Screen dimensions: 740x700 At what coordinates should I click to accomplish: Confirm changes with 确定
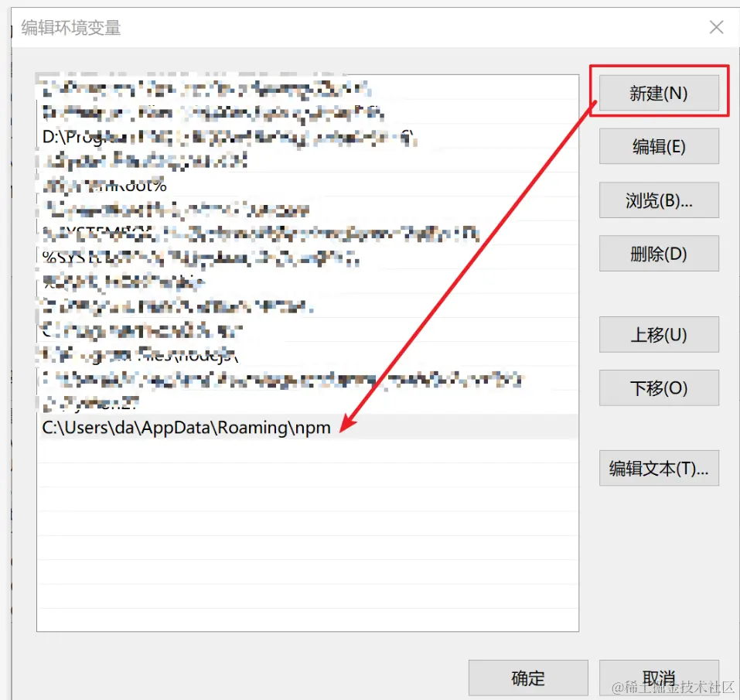[x=528, y=678]
